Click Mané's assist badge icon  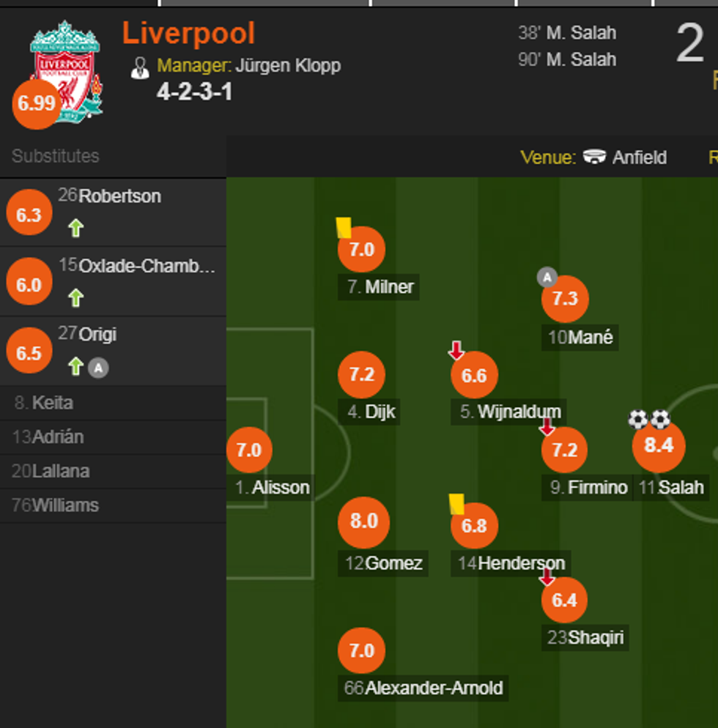click(547, 277)
